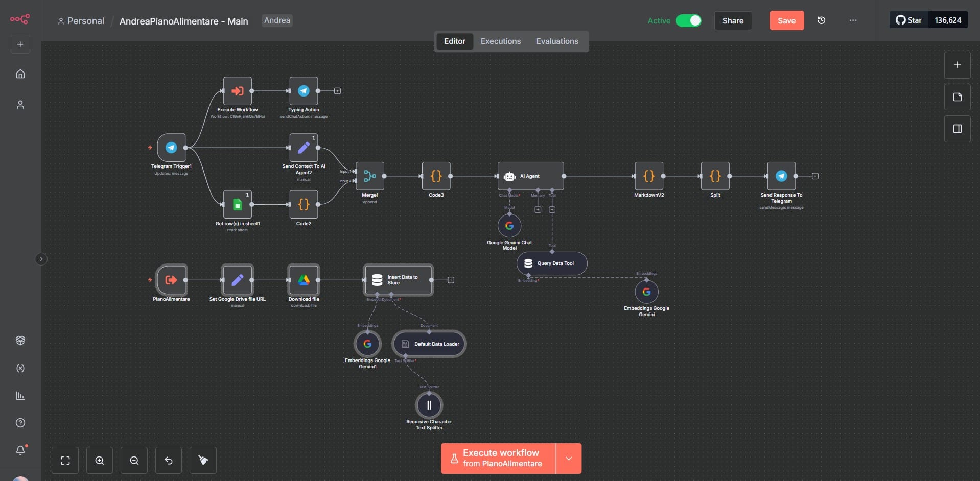980x481 pixels.
Task: Open the add node plus panel
Action: (957, 65)
